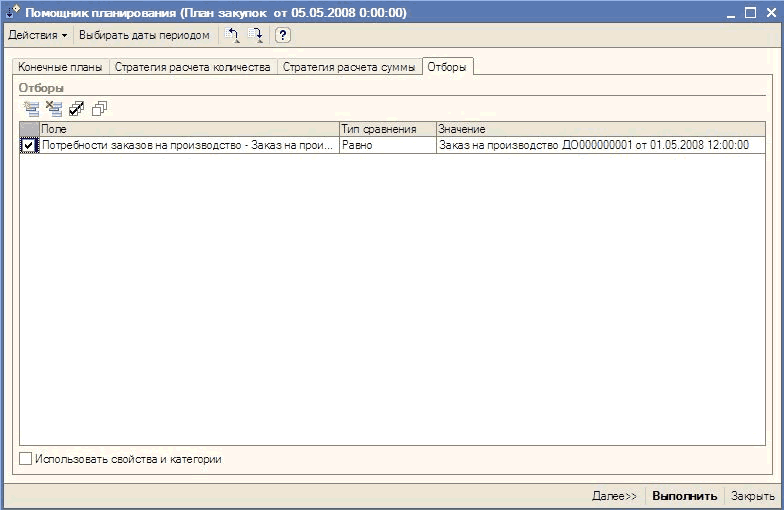Select the 'Равно' comparison type cell

387,146
